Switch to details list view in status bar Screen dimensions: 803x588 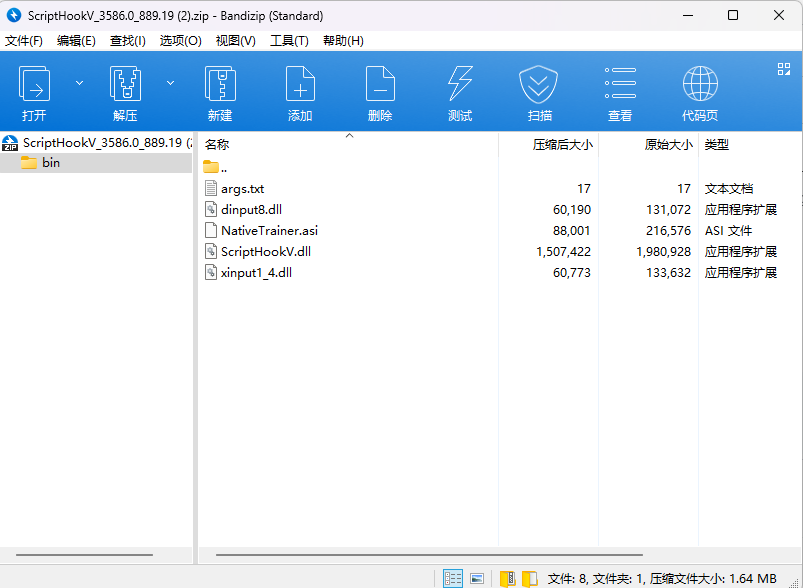point(453,579)
